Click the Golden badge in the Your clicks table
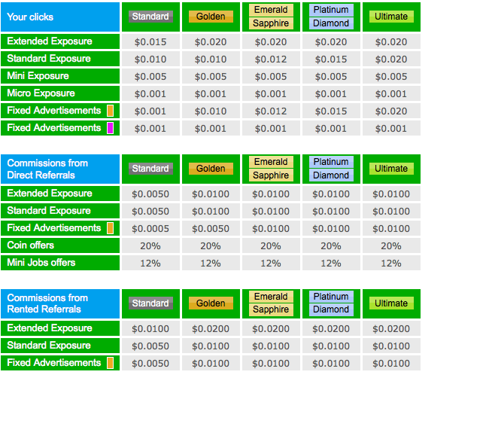Image resolution: width=483 pixels, height=448 pixels. click(x=211, y=17)
